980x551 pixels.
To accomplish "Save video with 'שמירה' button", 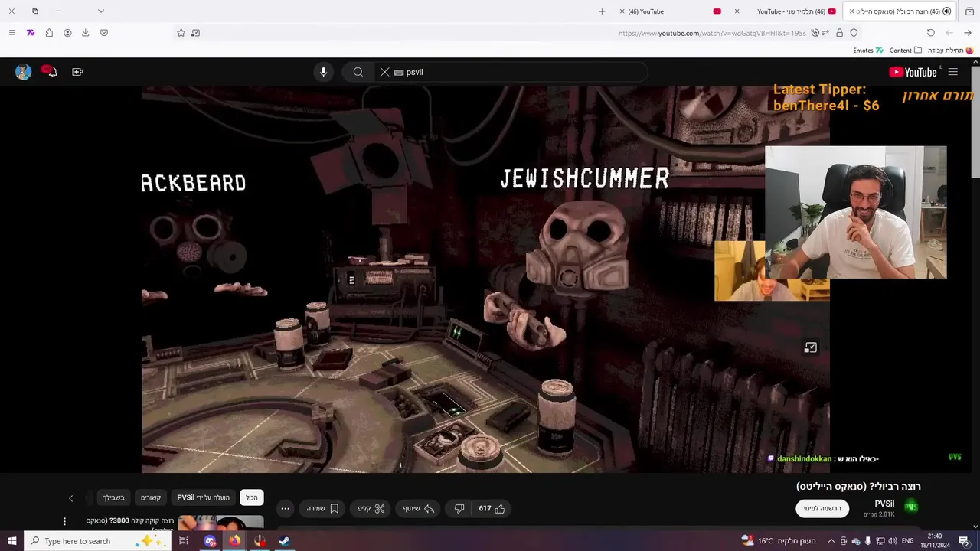I will [x=323, y=508].
